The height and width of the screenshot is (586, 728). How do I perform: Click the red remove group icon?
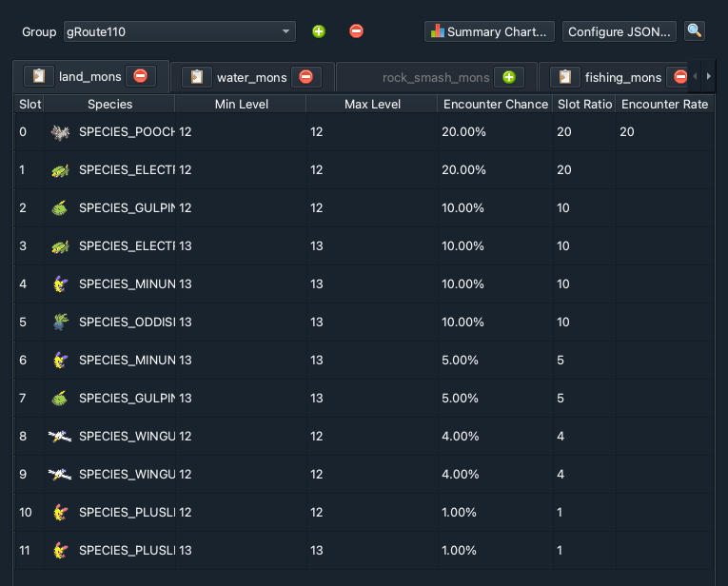click(356, 31)
